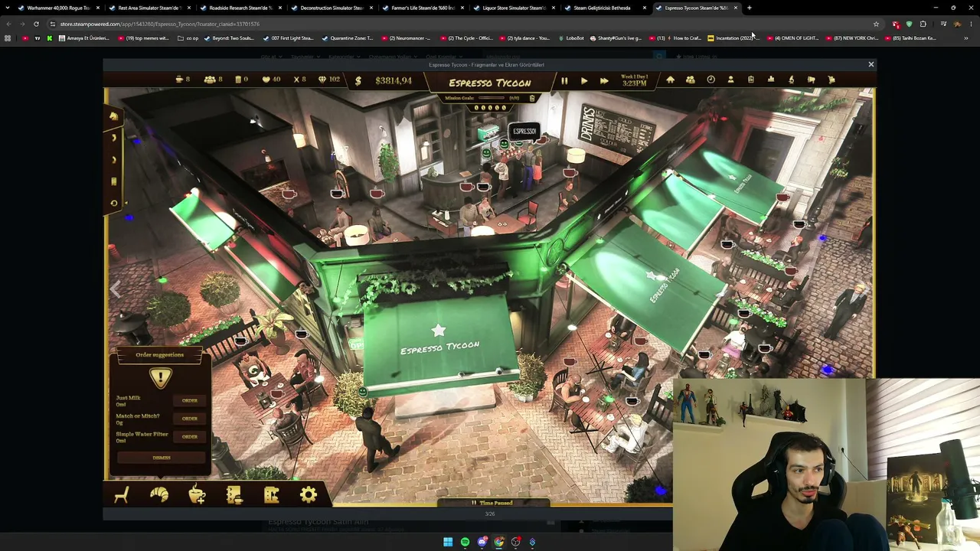Open the recipe book menu
Image resolution: width=980 pixels, height=551 pixels.
point(234,495)
